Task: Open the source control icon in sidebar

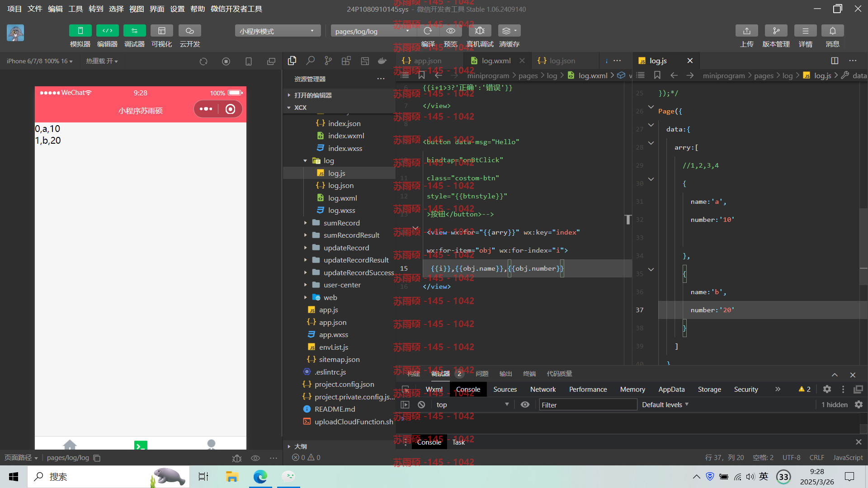Action: click(x=328, y=61)
